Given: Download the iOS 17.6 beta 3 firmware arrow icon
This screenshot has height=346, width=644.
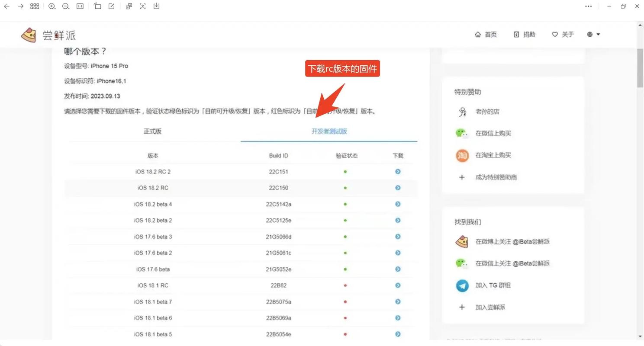Looking at the screenshot, I should click(x=397, y=237).
